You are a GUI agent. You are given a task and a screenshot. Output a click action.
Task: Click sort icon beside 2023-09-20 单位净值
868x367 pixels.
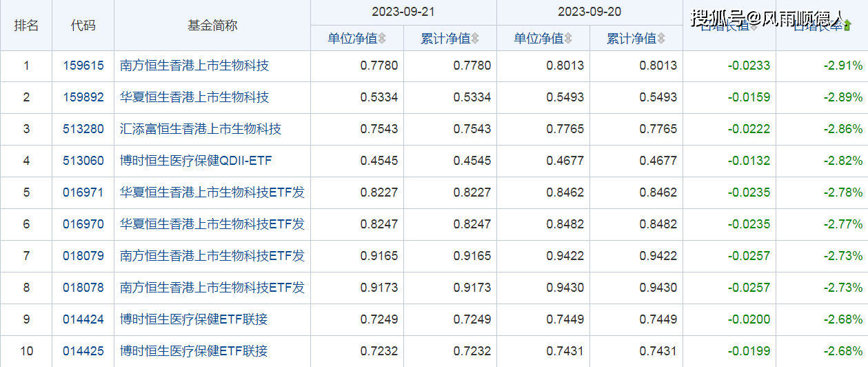point(568,39)
